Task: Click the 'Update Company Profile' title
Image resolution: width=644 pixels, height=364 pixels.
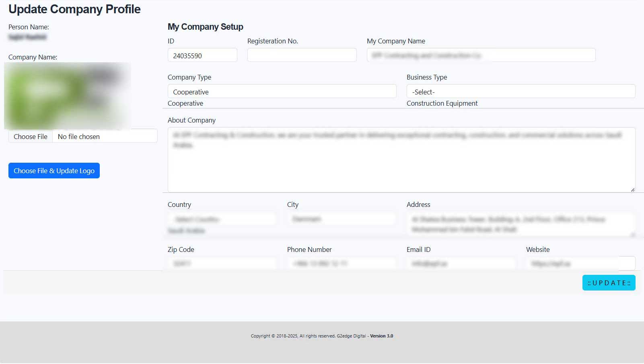Action: point(74,9)
